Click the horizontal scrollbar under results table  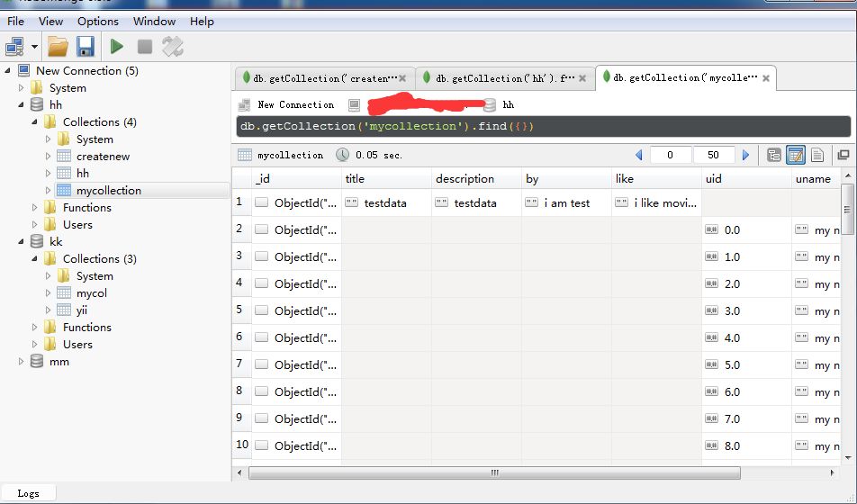tap(492, 472)
